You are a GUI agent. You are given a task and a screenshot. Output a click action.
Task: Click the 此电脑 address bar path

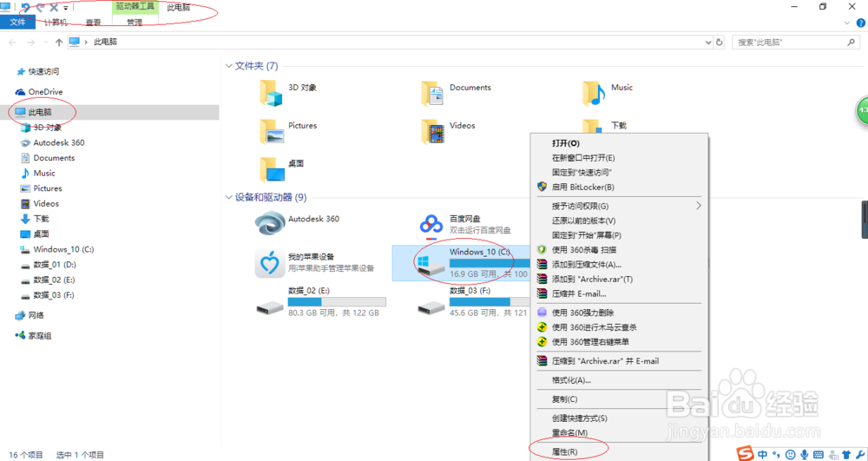tap(105, 42)
